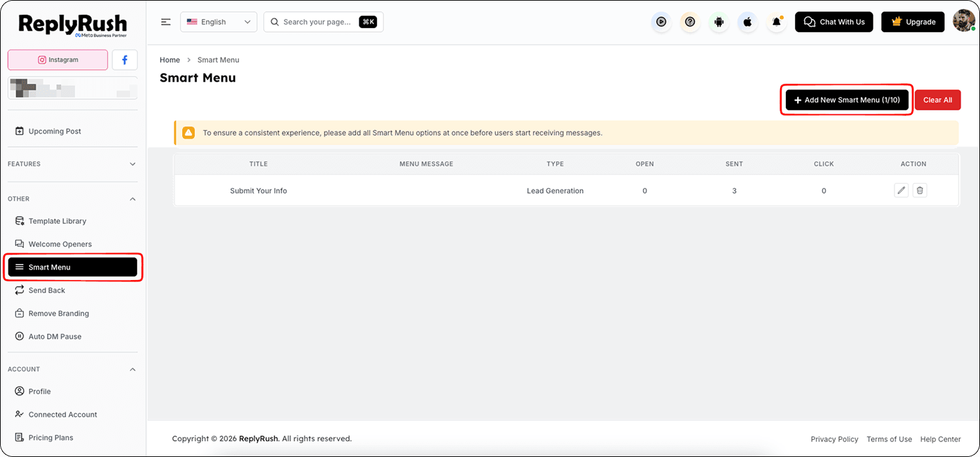Open the notifications bell icon

tap(776, 22)
